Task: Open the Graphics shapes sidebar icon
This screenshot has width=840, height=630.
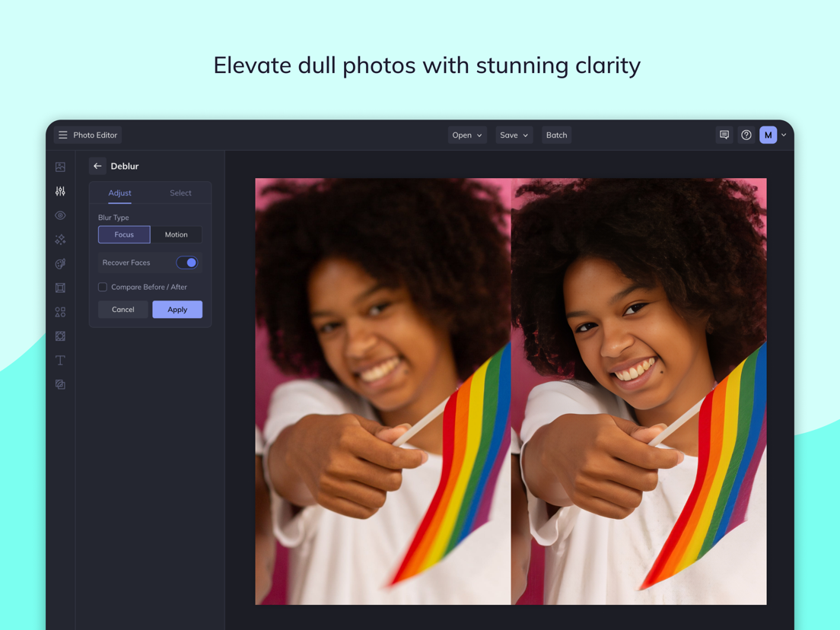Action: pyautogui.click(x=61, y=312)
